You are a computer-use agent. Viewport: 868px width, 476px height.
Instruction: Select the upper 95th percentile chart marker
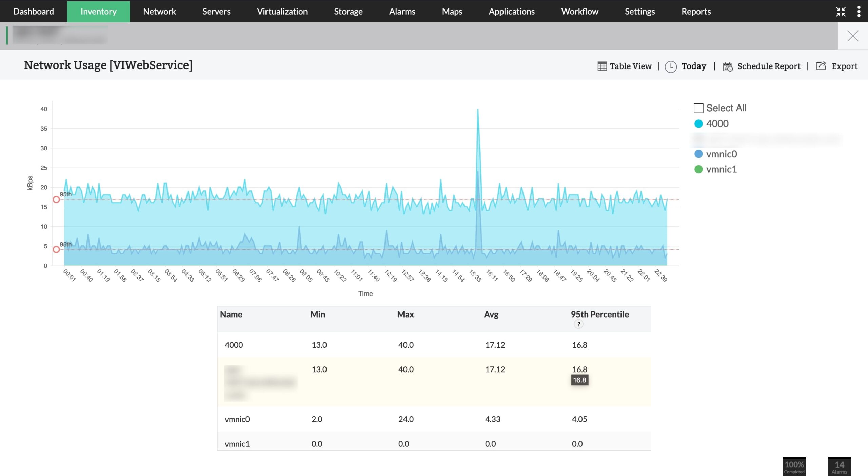tap(56, 200)
